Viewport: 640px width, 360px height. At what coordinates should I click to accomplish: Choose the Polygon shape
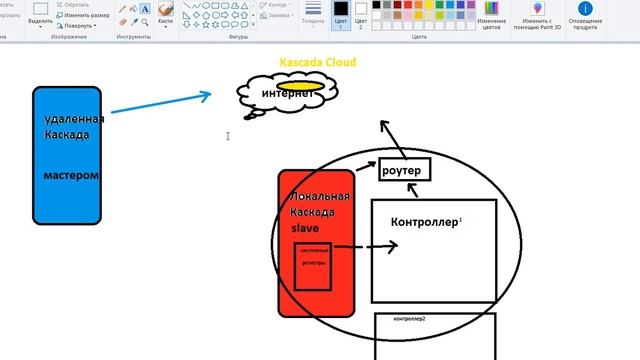click(235, 6)
